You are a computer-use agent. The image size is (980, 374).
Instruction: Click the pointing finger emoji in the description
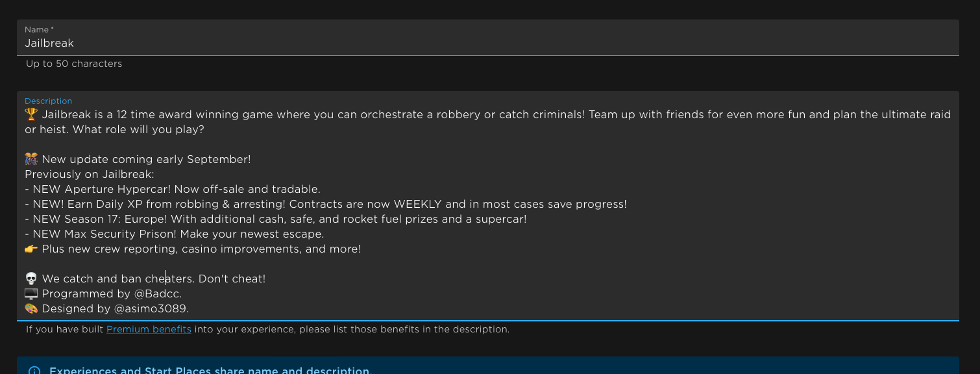coord(31,249)
